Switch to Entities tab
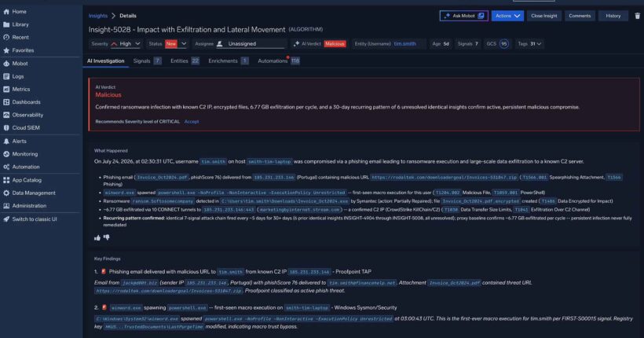This screenshot has width=644, height=338. click(185, 61)
